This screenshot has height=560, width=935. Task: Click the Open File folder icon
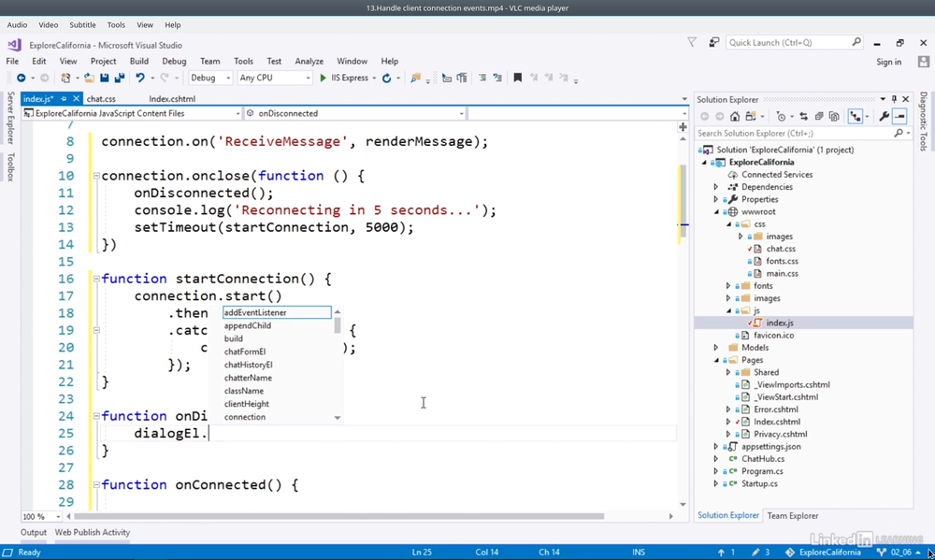click(x=89, y=79)
